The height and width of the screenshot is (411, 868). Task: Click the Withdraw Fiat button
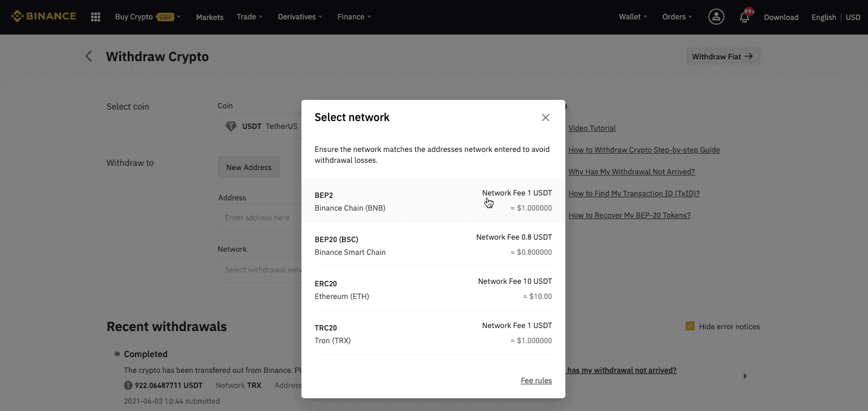click(723, 56)
